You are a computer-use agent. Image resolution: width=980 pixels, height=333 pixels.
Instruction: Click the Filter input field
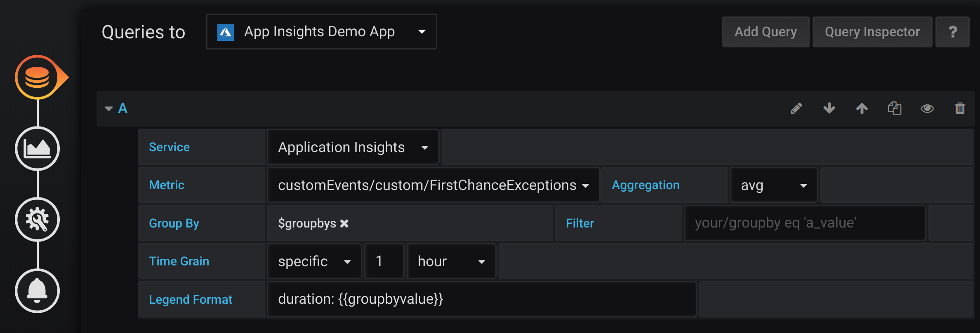(804, 223)
